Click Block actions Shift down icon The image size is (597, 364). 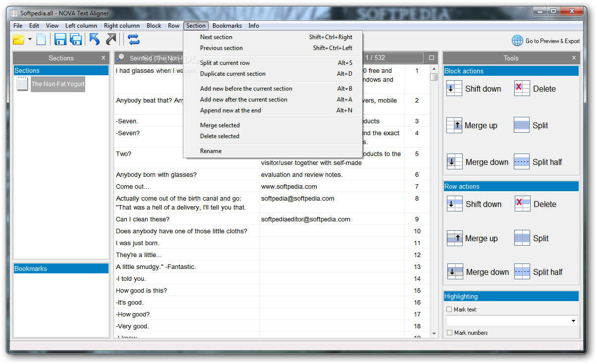tap(454, 88)
